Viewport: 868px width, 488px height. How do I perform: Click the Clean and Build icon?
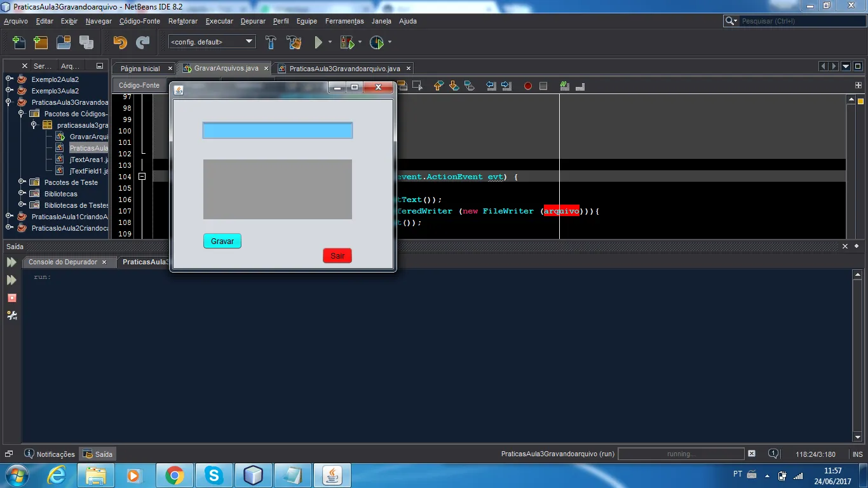pyautogui.click(x=294, y=43)
